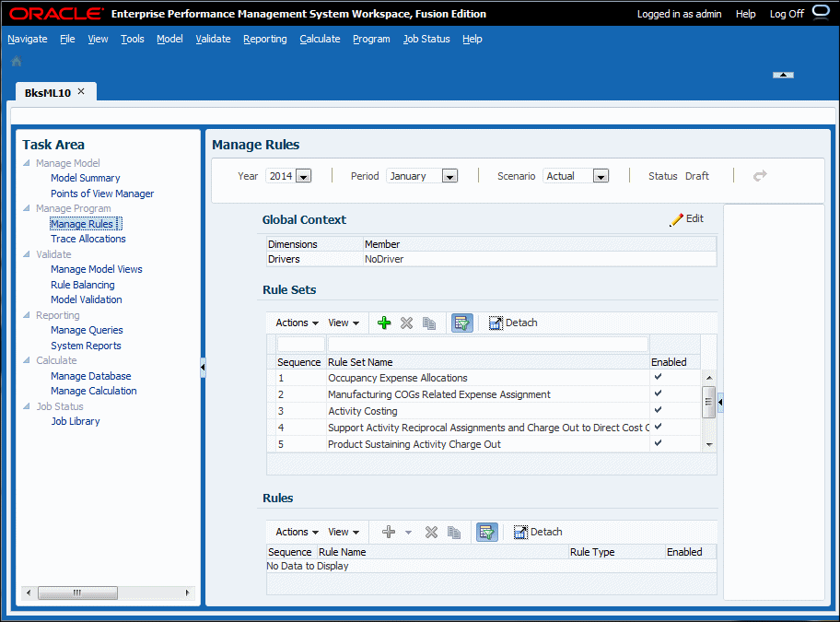The image size is (840, 622).
Task: Collapse the Reporting tree node
Action: [26, 315]
